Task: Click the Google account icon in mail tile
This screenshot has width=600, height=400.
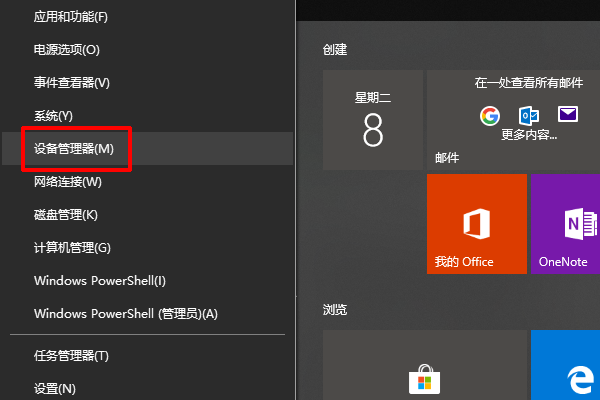Action: click(489, 115)
